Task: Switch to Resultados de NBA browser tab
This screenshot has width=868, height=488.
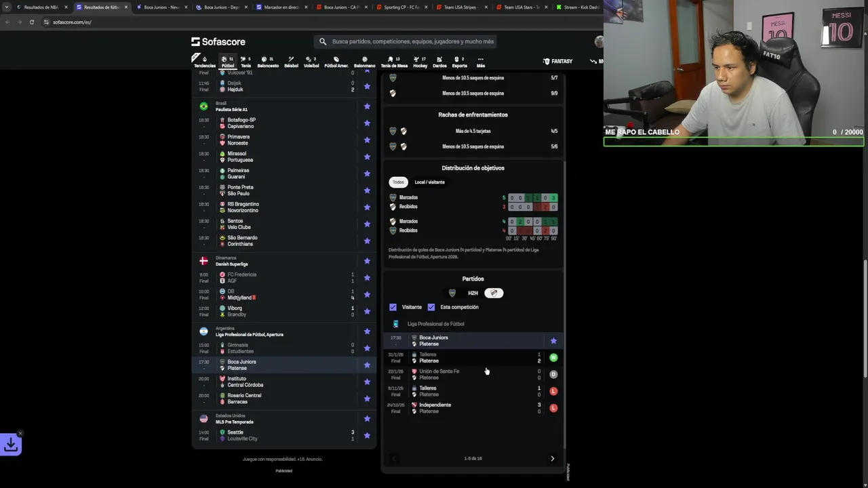Action: tap(41, 7)
